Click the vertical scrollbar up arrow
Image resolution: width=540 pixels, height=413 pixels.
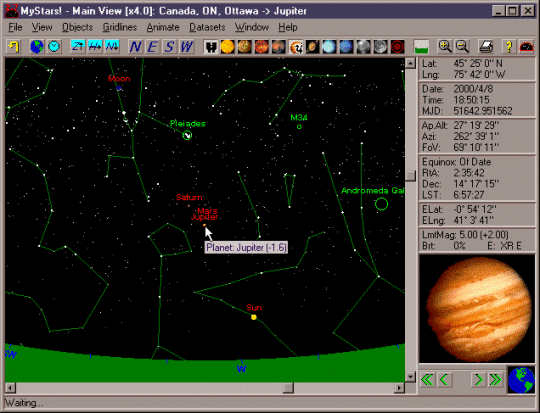click(410, 63)
